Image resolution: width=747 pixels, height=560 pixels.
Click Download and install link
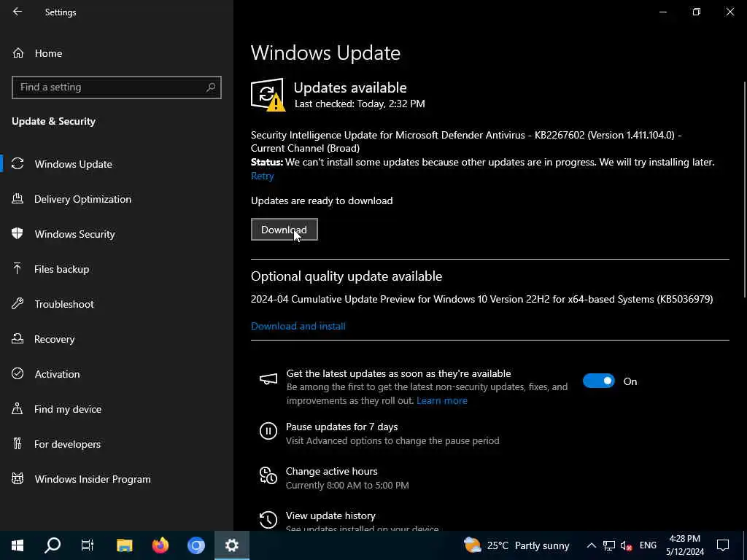point(298,326)
